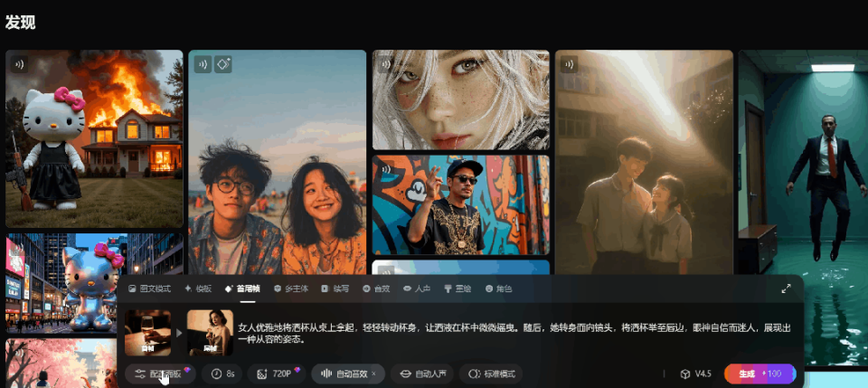Expand the creation panel to fullscreen
The width and height of the screenshot is (868, 388).
click(786, 289)
